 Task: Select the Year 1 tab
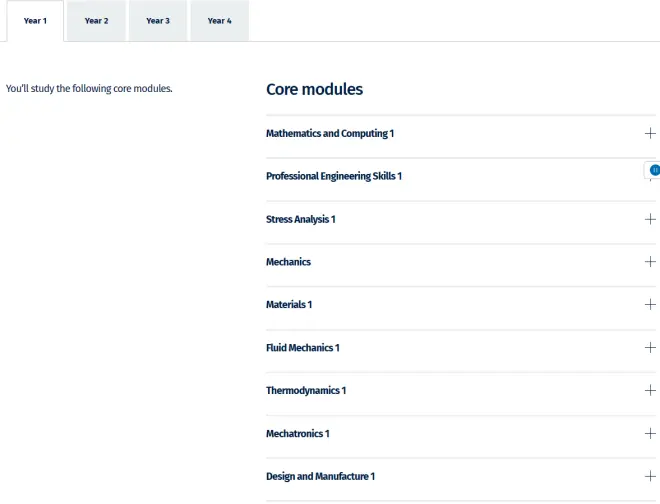pos(35,21)
